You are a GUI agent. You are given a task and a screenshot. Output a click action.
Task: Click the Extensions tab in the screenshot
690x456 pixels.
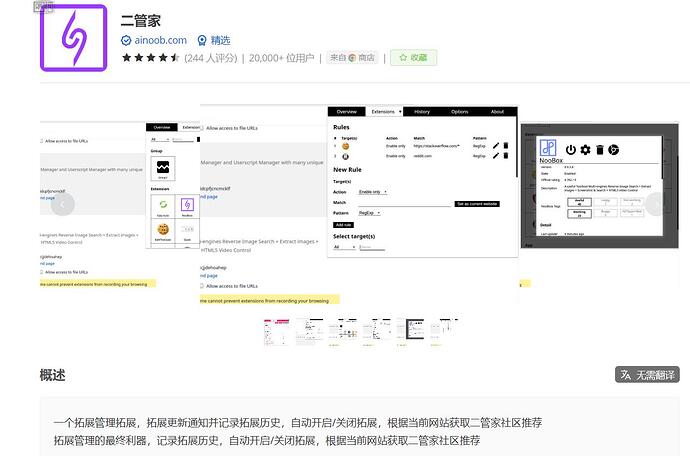384,112
